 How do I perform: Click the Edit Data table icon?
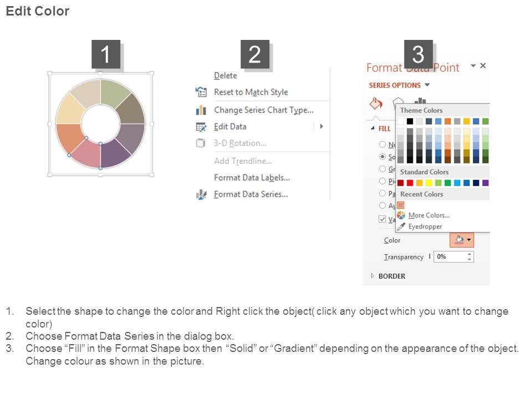(201, 127)
